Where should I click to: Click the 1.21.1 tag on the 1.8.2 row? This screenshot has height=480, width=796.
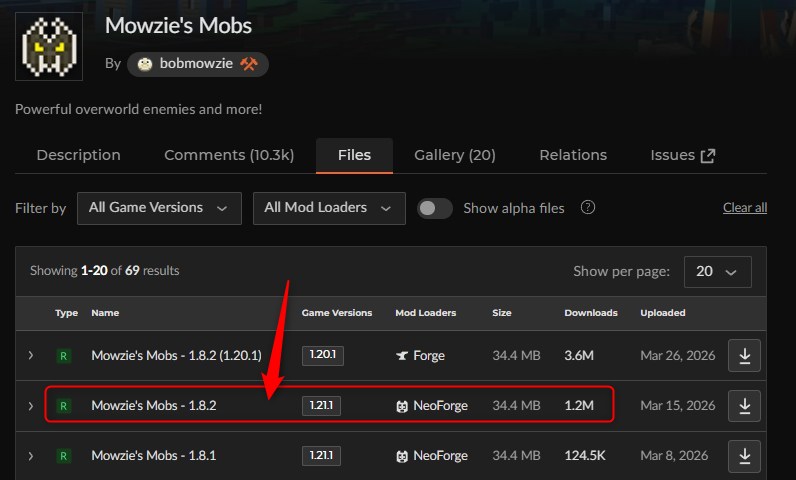click(x=321, y=405)
